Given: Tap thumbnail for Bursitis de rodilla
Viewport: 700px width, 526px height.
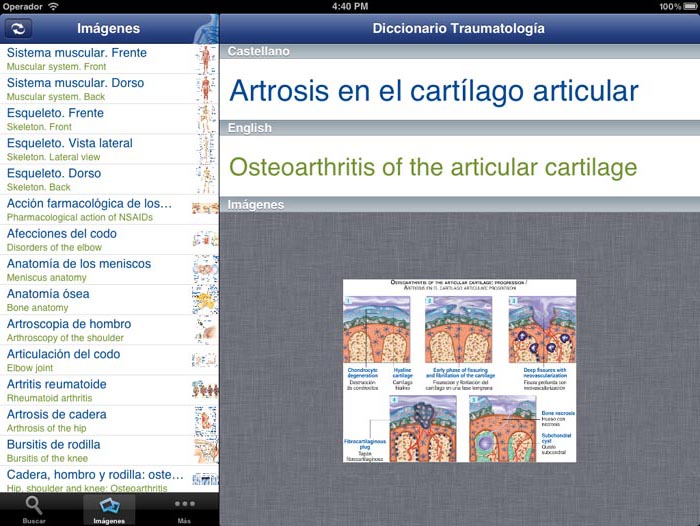Looking at the screenshot, I should (205, 451).
